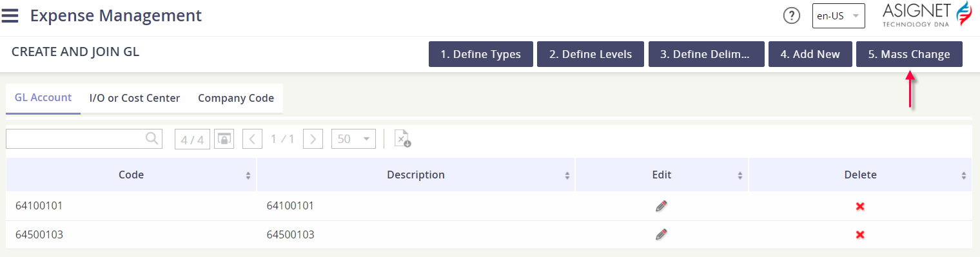Click the 2. Define Levels button
The width and height of the screenshot is (980, 257).
(591, 54)
